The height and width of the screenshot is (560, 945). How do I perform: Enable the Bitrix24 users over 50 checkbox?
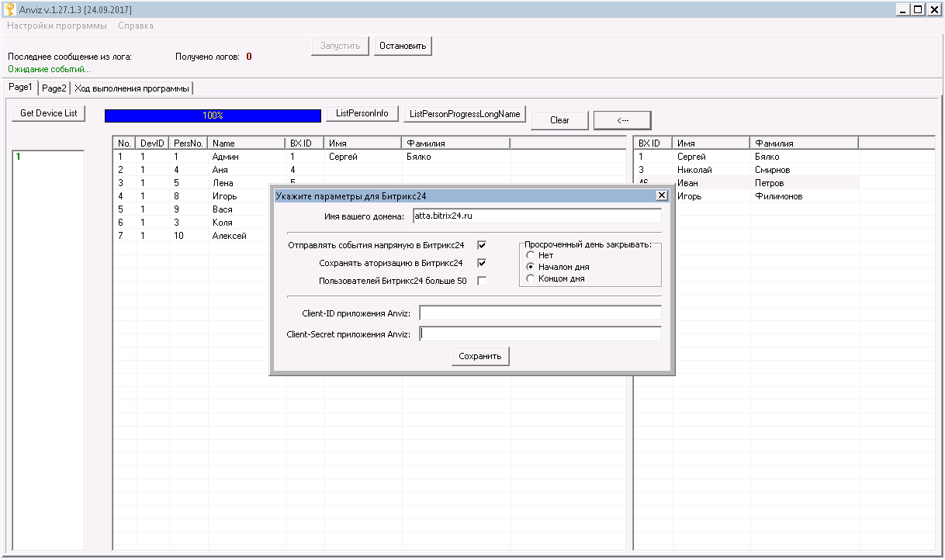(482, 281)
